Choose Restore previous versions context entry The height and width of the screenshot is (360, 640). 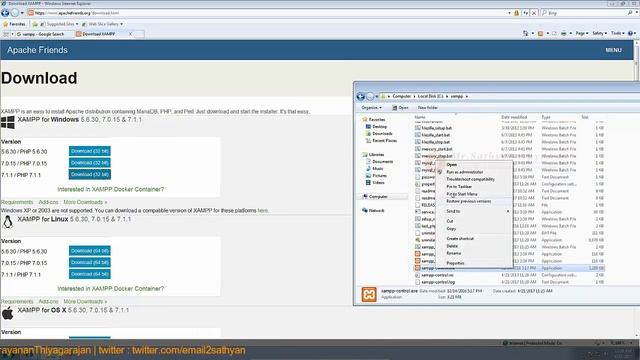tap(469, 201)
